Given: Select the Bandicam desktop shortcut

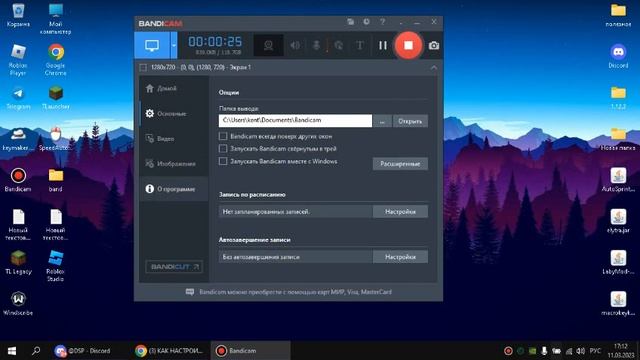Looking at the screenshot, I should 18,180.
